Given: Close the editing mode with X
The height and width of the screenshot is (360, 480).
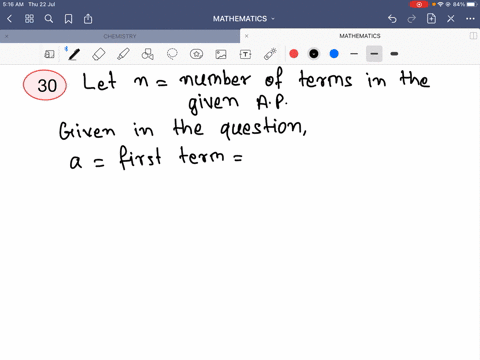Looking at the screenshot, I should [x=451, y=19].
